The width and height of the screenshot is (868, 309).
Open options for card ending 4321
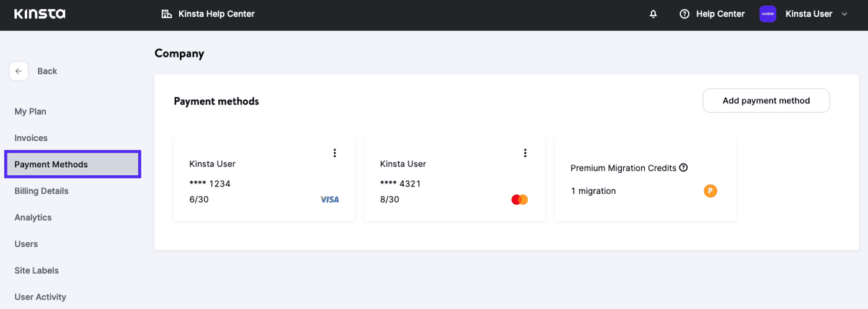point(525,153)
